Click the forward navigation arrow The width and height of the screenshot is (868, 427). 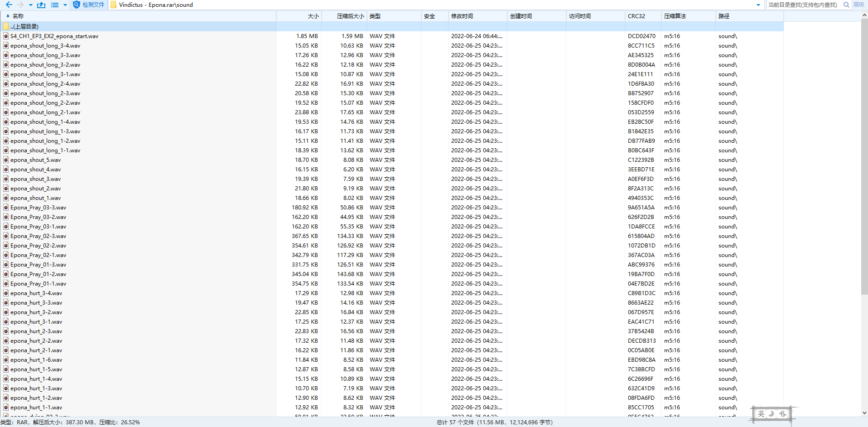(x=20, y=5)
